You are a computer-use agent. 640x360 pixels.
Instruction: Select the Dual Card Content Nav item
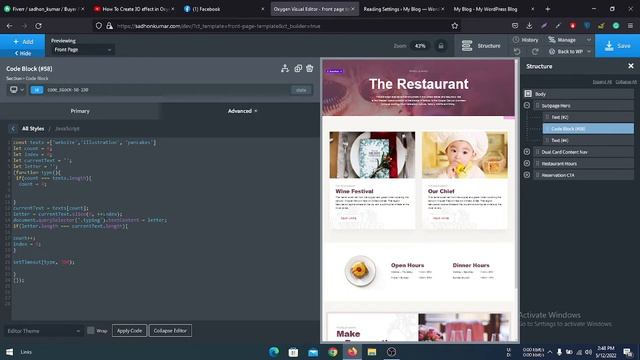pos(584,152)
